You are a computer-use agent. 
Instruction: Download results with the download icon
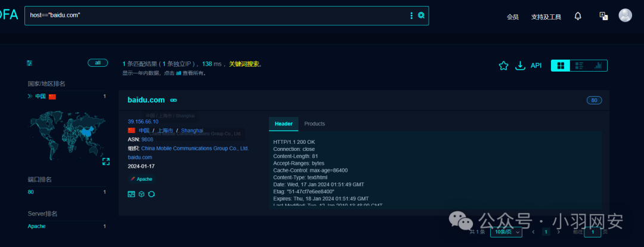[521, 66]
